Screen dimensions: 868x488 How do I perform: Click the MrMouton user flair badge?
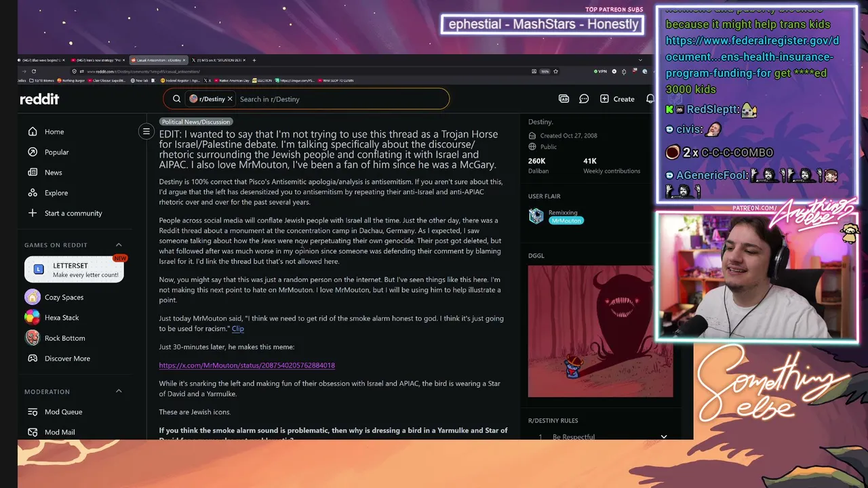coord(566,221)
